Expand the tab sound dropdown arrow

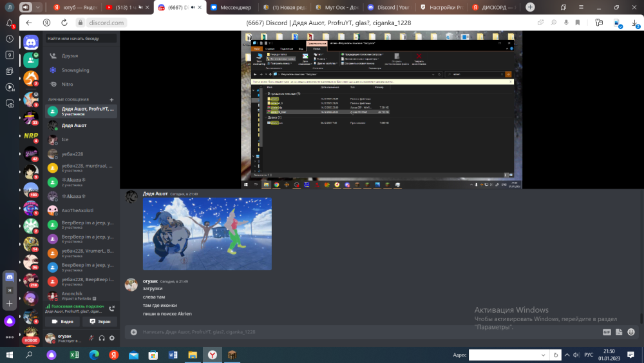tap(37, 7)
